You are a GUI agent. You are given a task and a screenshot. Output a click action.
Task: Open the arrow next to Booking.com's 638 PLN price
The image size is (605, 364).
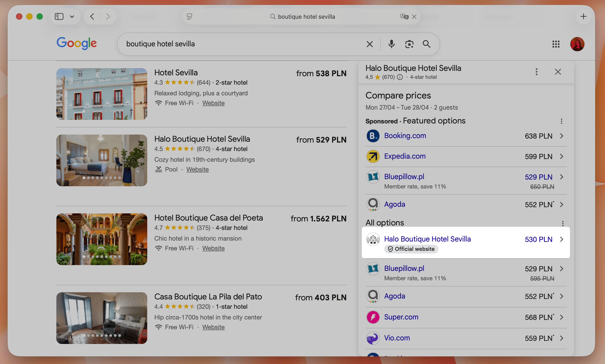click(562, 136)
